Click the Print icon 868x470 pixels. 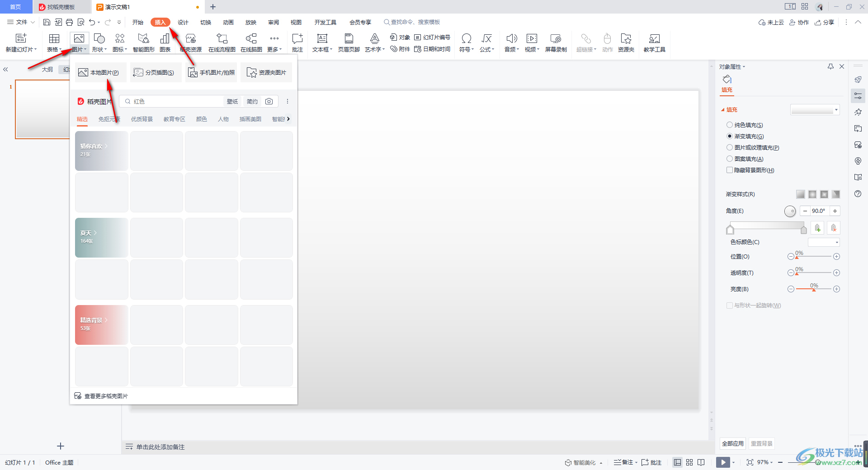click(x=69, y=22)
